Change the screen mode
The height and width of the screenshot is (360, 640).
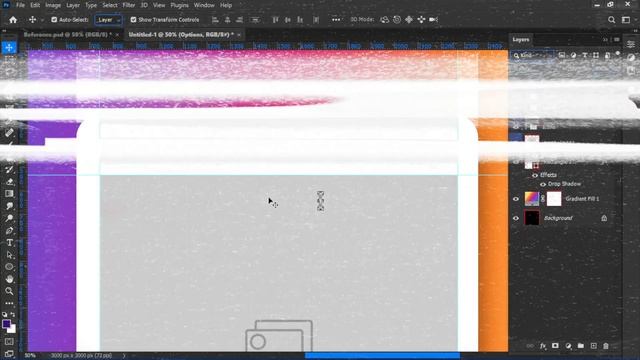click(x=9, y=353)
